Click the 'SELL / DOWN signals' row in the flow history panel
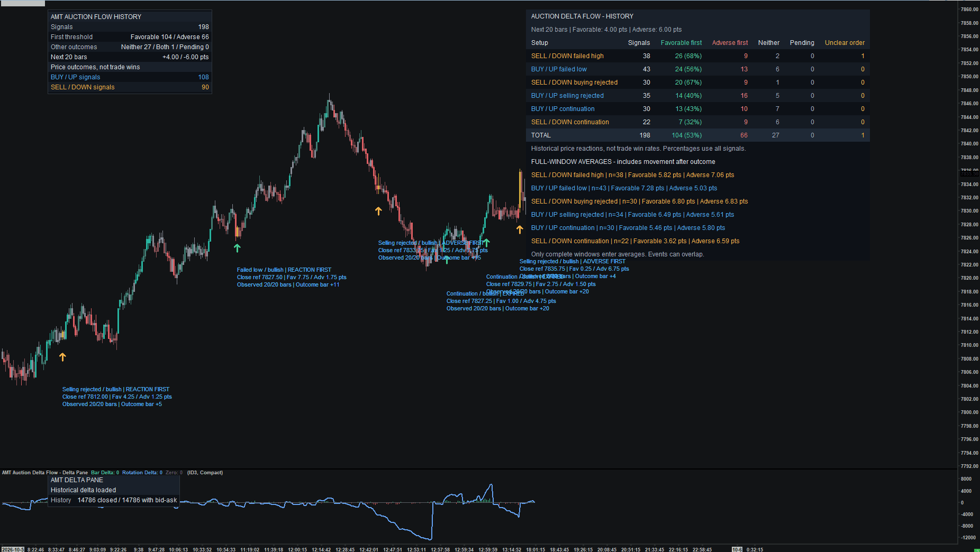 [130, 87]
